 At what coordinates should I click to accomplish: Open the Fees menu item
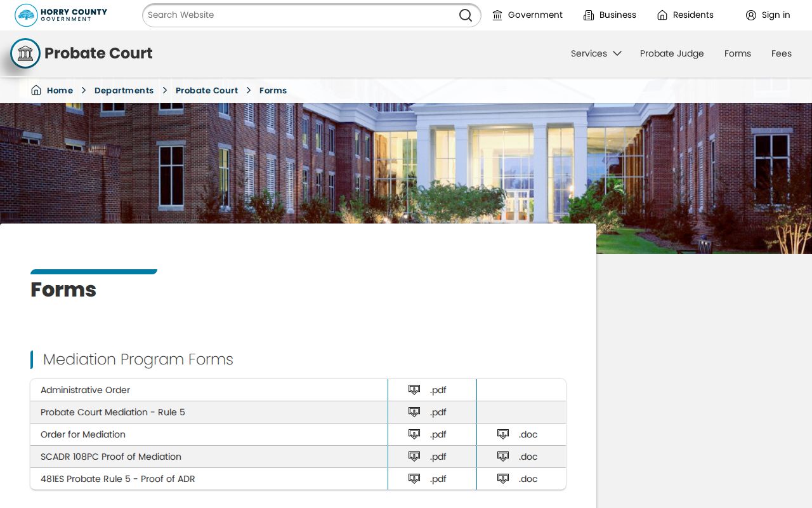782,53
